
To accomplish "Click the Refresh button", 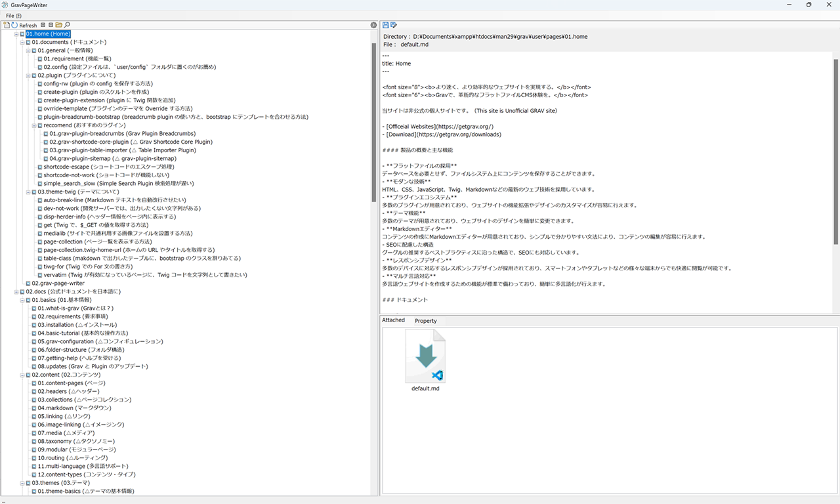I will pyautogui.click(x=24, y=25).
